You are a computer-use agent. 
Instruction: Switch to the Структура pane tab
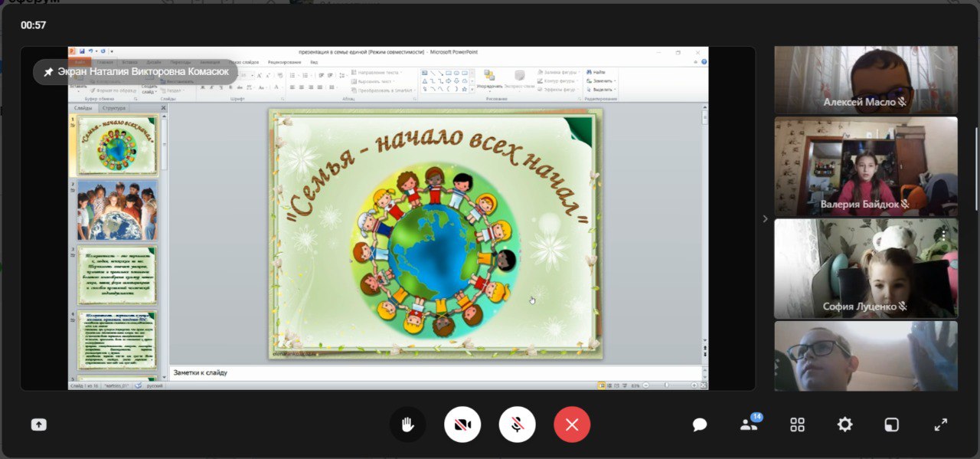(x=114, y=108)
